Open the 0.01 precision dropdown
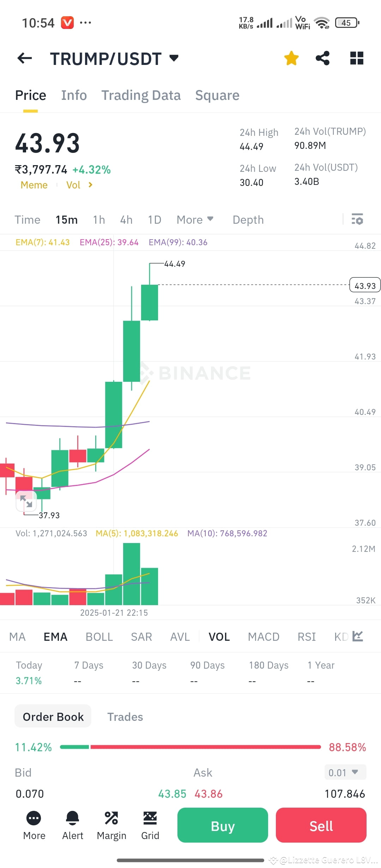 345,772
